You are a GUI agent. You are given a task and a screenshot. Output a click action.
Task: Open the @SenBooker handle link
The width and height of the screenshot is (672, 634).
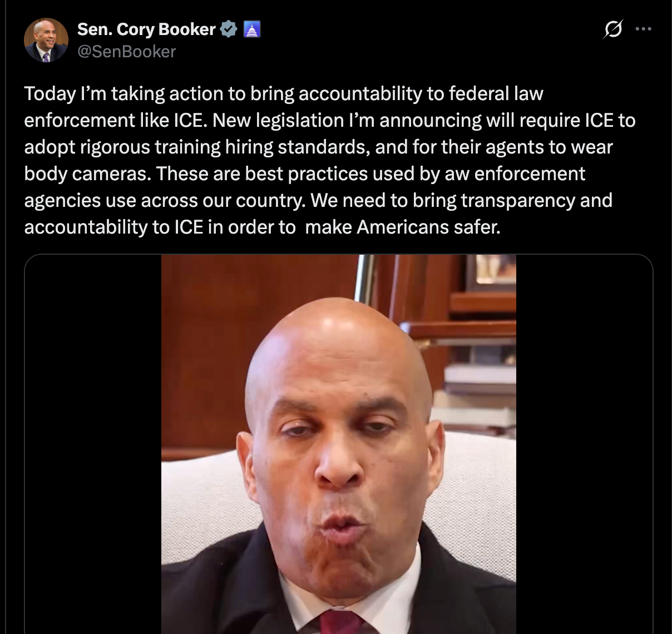(x=126, y=52)
